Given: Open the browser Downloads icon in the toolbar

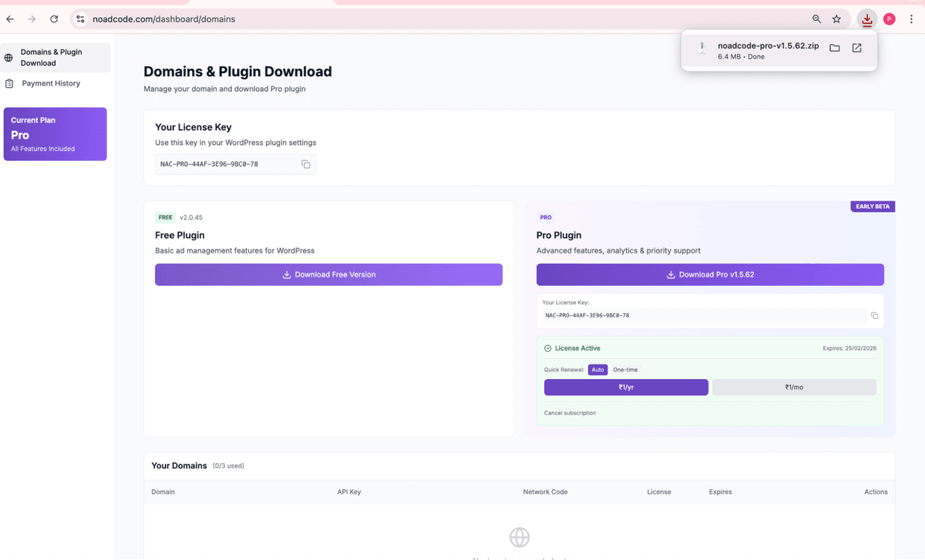Looking at the screenshot, I should point(866,18).
